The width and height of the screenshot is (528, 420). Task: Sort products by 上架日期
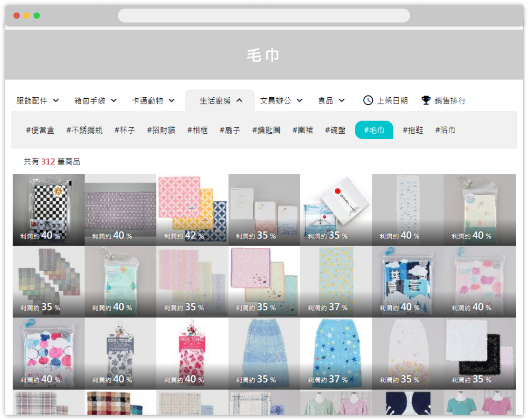pyautogui.click(x=385, y=100)
